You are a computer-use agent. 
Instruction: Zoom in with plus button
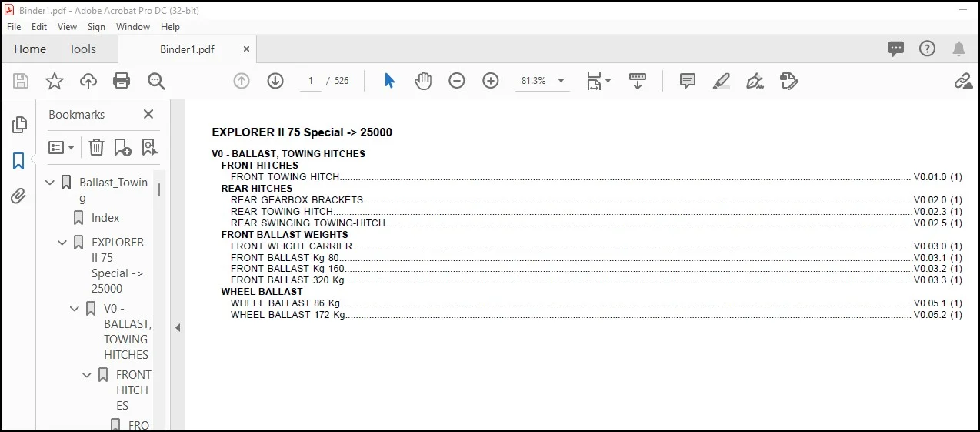[x=491, y=81]
